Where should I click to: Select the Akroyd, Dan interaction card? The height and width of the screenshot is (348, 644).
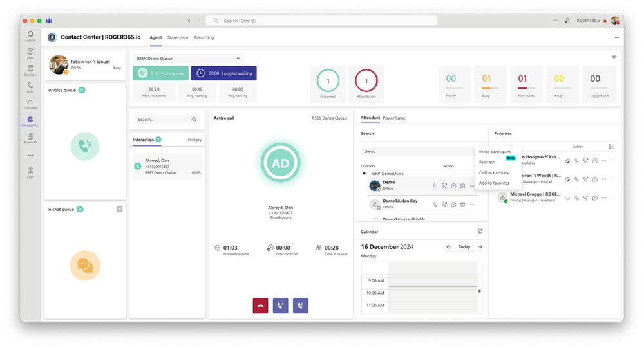(167, 166)
